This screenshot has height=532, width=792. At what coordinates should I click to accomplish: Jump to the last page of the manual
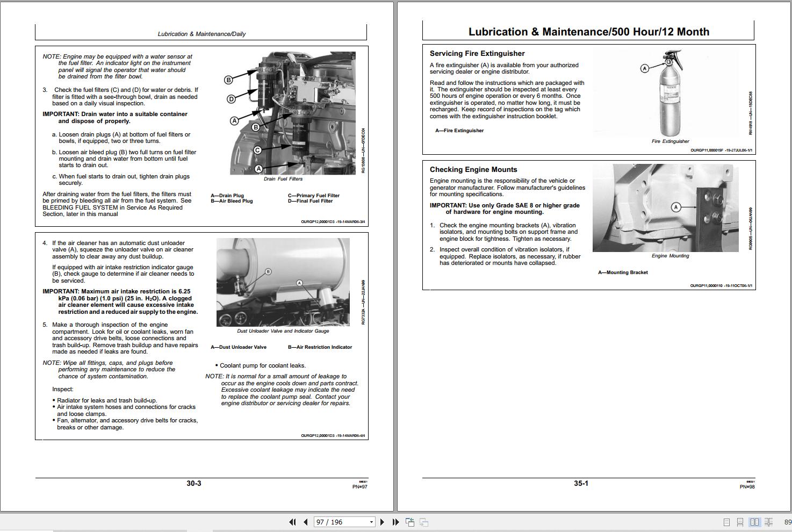396,522
